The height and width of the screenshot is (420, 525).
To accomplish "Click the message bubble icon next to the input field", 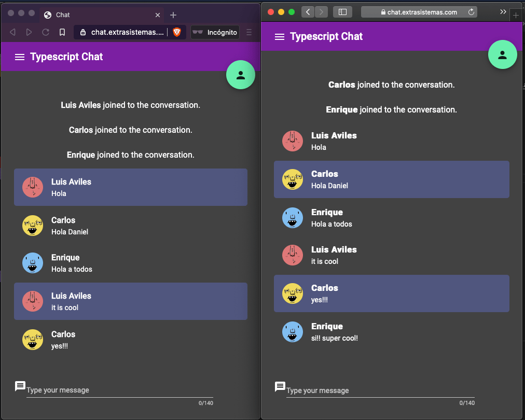I will coord(20,386).
